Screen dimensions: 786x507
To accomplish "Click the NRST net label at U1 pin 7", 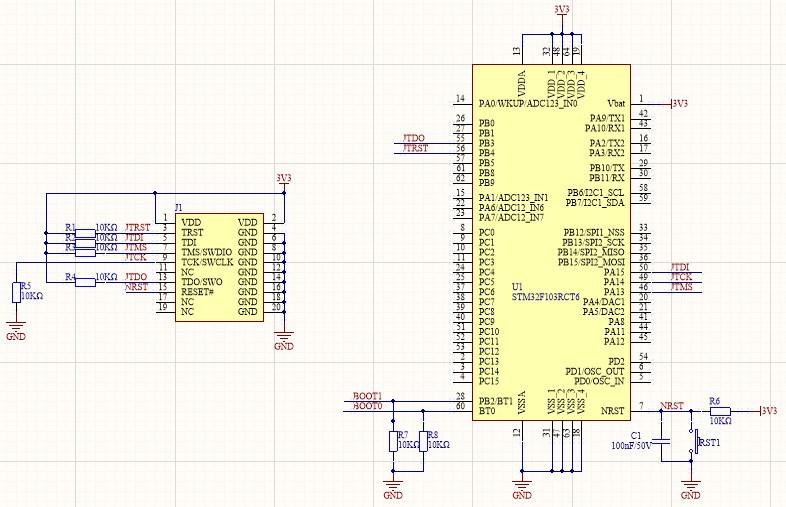I will (672, 406).
